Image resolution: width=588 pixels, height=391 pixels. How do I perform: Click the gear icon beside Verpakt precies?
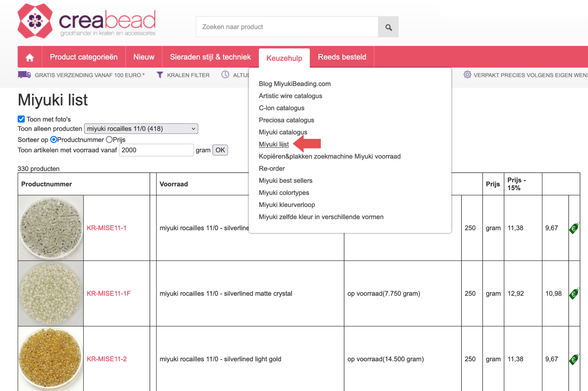(467, 75)
